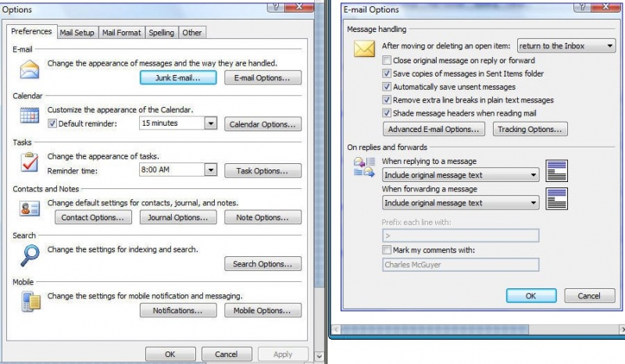The image size is (625, 364).
Task: Click the Calendar grid icon
Action: pyautogui.click(x=30, y=116)
